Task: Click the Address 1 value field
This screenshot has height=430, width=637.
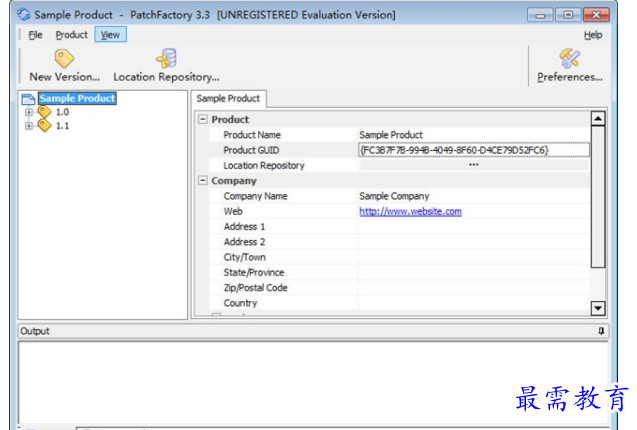Action: pos(474,227)
